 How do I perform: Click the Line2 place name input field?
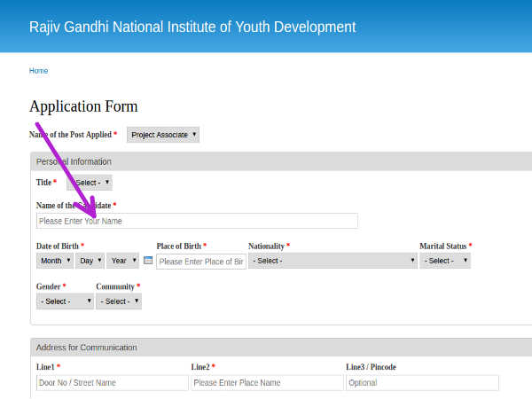(x=268, y=383)
